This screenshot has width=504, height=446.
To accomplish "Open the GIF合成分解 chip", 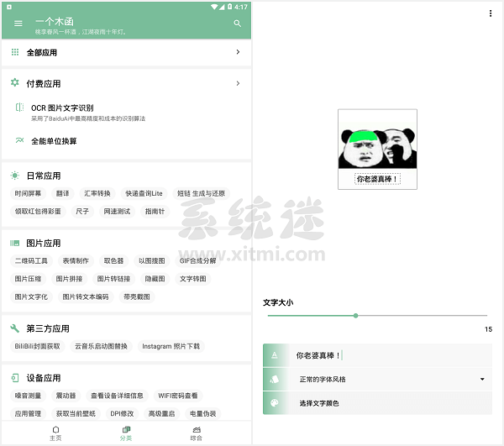I will coord(197,260).
